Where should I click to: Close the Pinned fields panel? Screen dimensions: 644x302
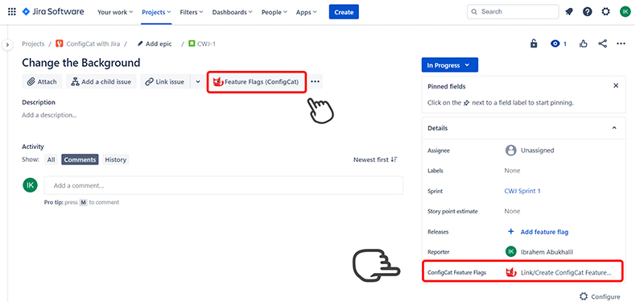[616, 86]
